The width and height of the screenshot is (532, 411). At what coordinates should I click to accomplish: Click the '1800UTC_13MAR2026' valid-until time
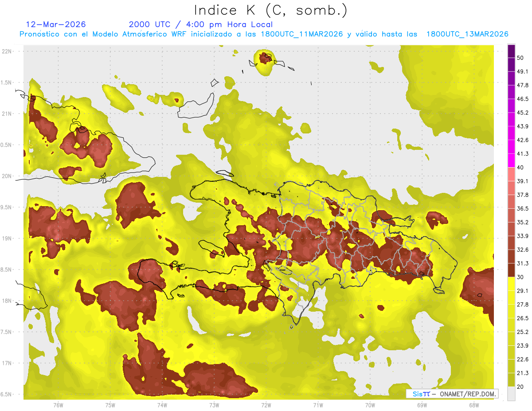pos(467,34)
